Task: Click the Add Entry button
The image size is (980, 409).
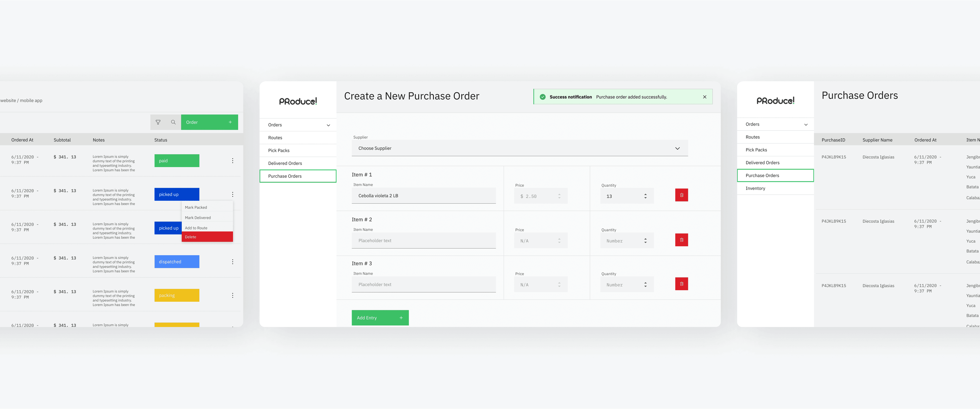Action: (x=380, y=318)
